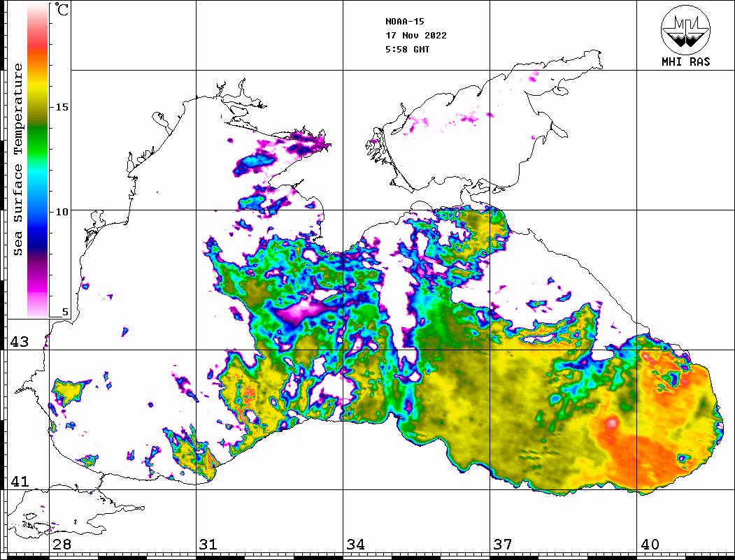Click the longitude label '31'

click(208, 544)
